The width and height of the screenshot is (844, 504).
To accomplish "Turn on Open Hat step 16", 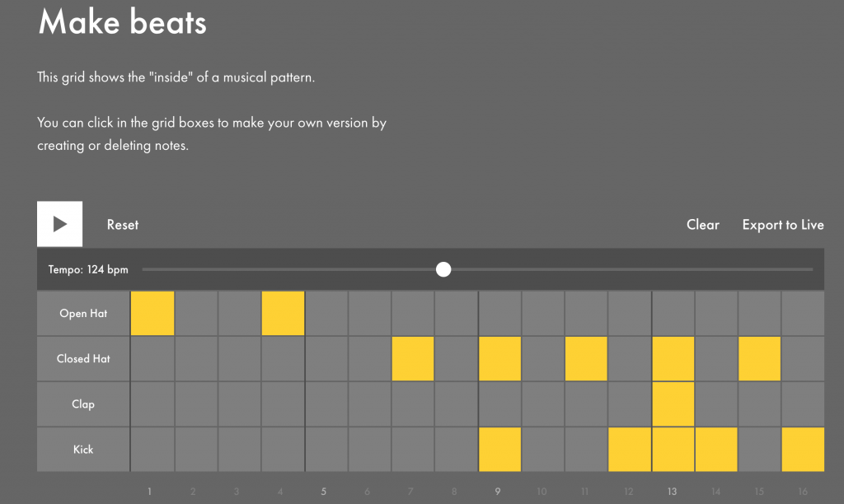I will click(x=803, y=313).
